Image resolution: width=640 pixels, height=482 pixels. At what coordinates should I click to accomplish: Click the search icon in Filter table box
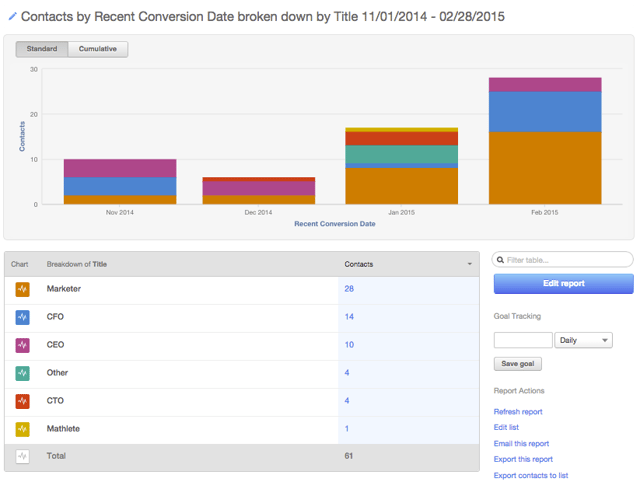(501, 260)
